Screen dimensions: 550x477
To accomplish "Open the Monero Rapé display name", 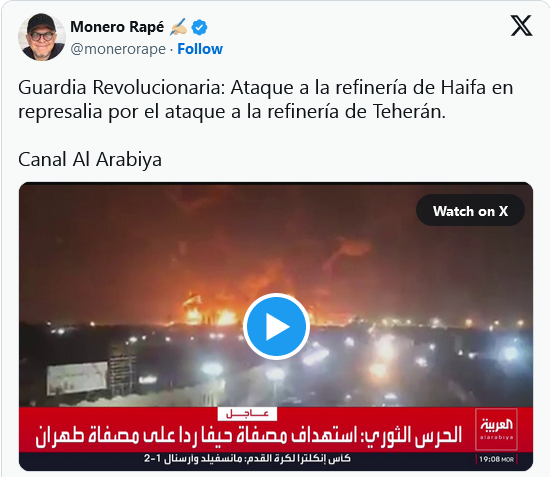I will (x=117, y=27).
